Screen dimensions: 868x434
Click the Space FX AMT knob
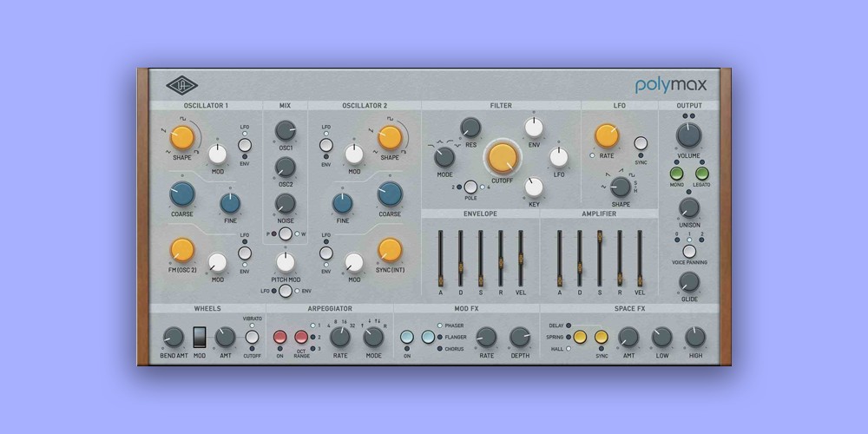pos(628,337)
